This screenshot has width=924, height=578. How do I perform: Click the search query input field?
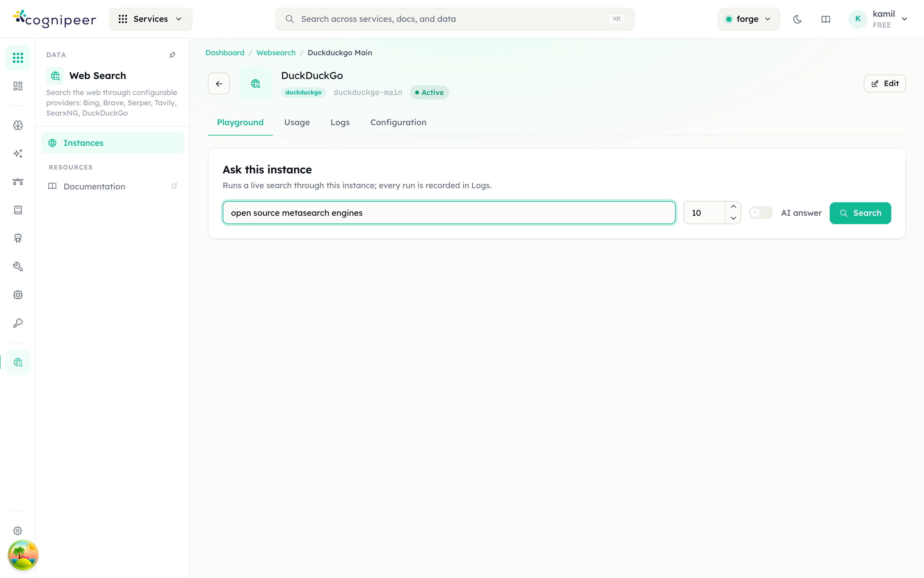point(449,213)
